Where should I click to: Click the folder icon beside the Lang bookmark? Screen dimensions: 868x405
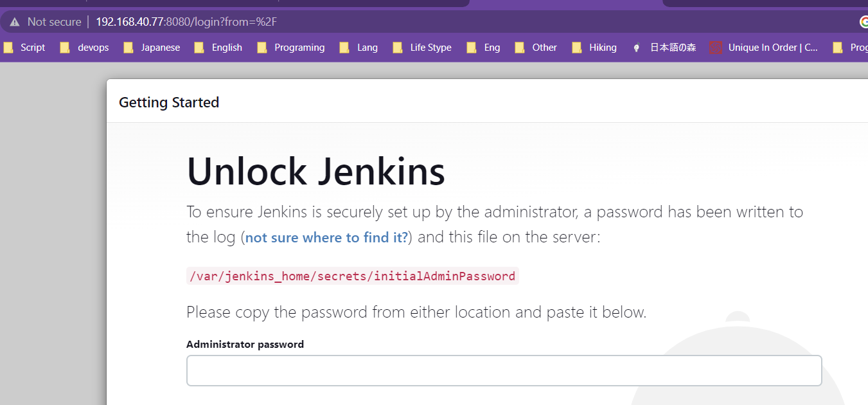pyautogui.click(x=344, y=48)
